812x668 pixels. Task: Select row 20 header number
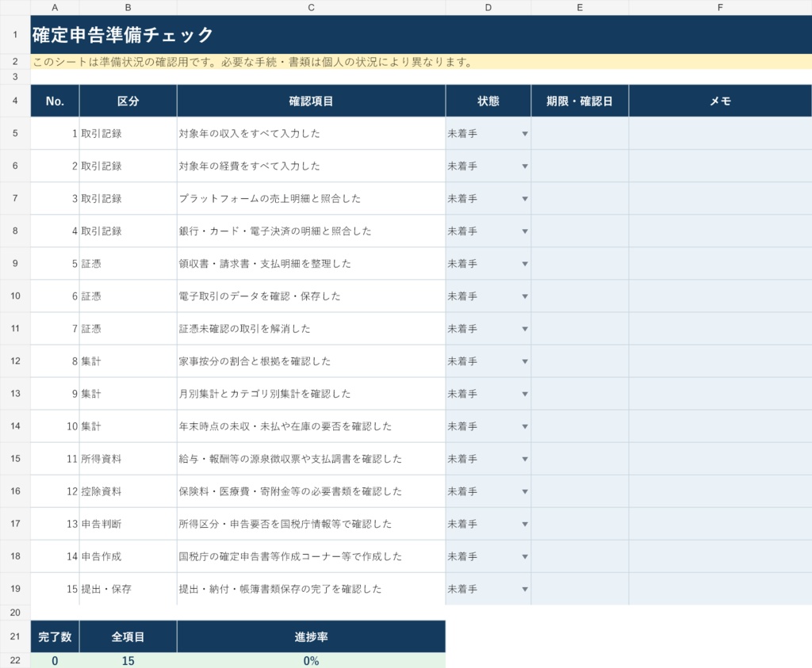click(15, 613)
